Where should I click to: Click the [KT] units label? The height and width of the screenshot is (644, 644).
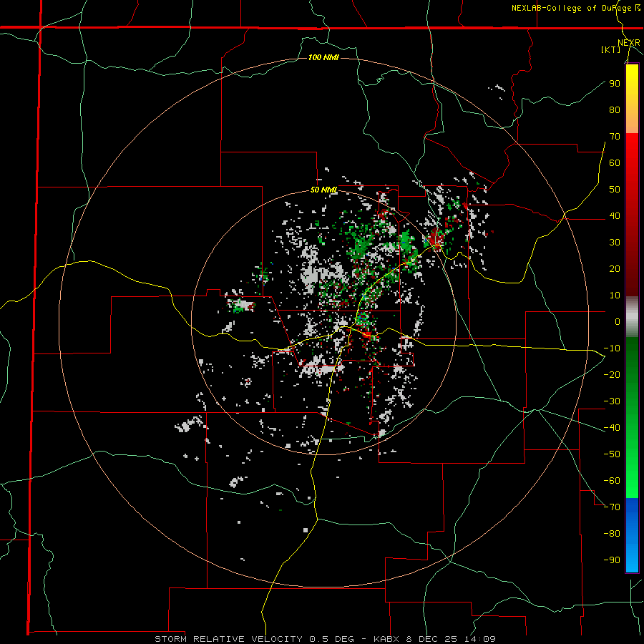(x=611, y=49)
